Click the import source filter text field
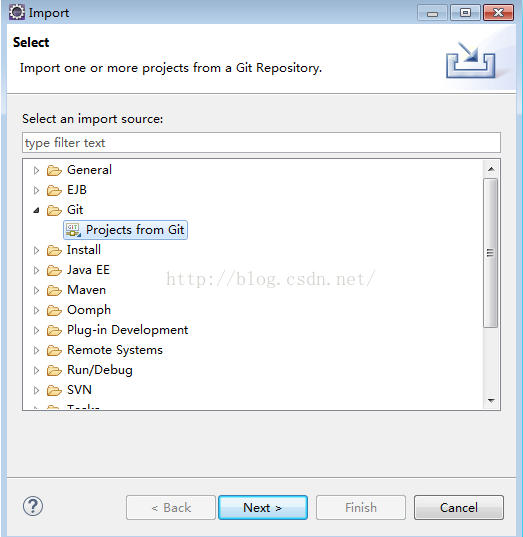The image size is (523, 537). coord(261,142)
